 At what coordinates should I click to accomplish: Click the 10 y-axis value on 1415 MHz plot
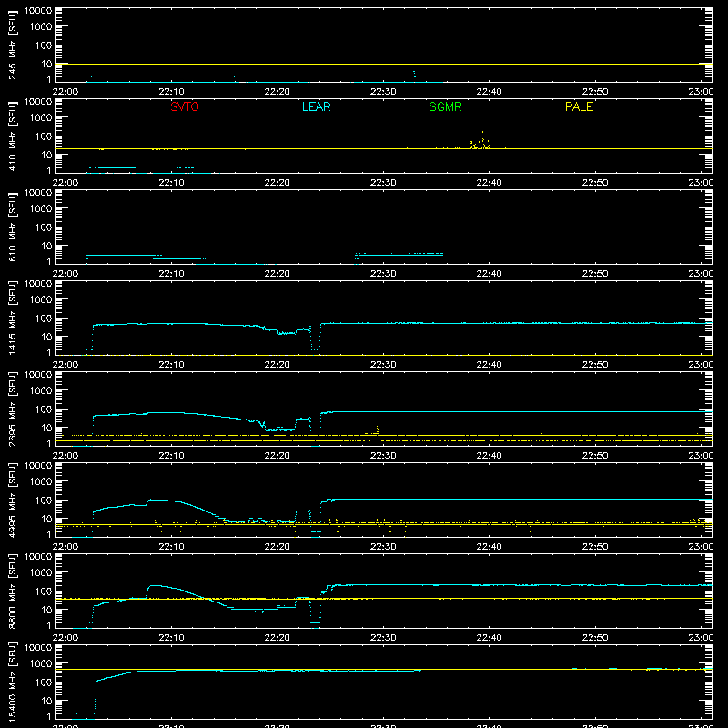pos(46,337)
